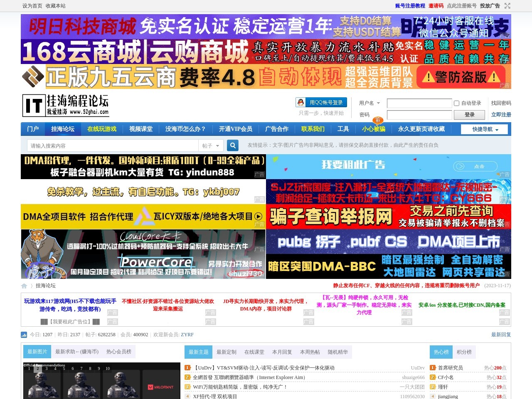The height and width of the screenshot is (399, 532).
Task: Click 点此注册账号 link
Action: [462, 6]
